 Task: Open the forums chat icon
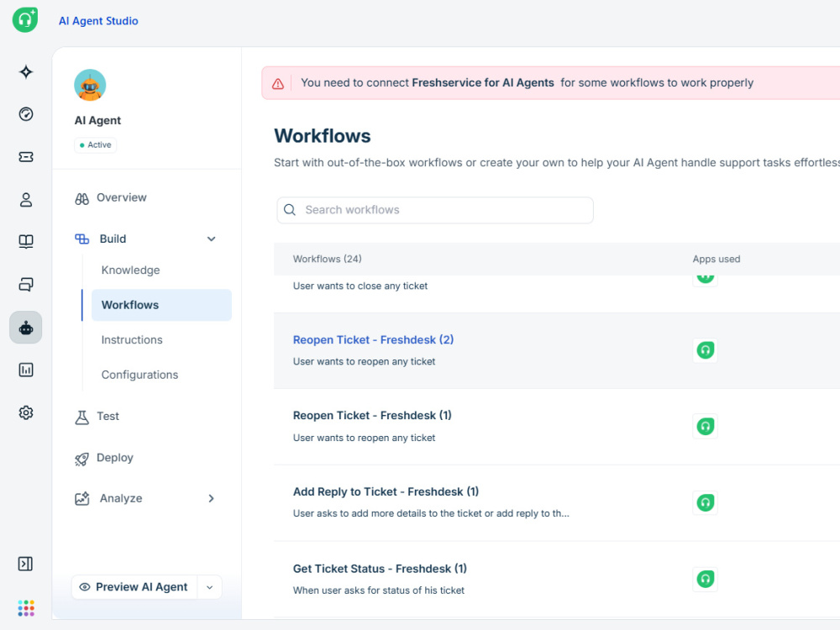pos(26,285)
